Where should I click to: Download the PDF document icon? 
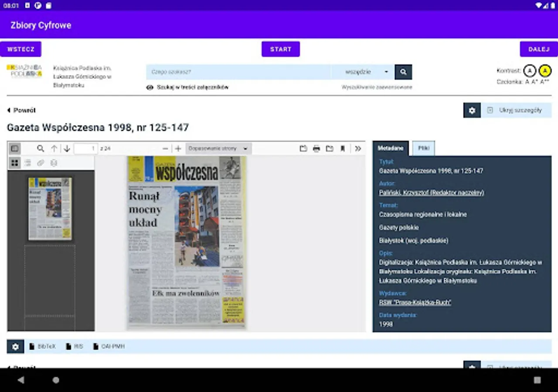point(330,149)
